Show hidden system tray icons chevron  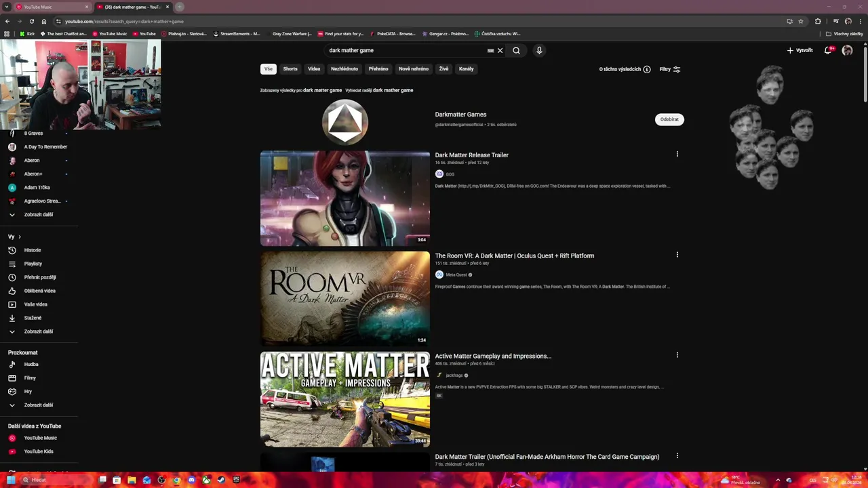(x=777, y=480)
